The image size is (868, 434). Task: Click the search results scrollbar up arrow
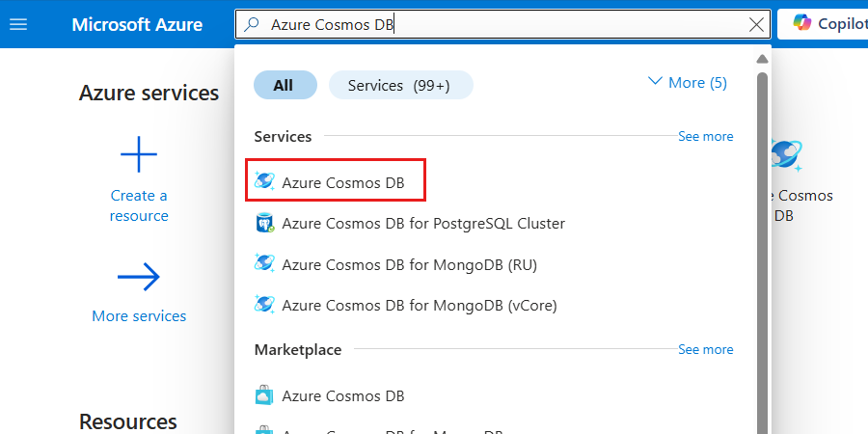(x=763, y=58)
